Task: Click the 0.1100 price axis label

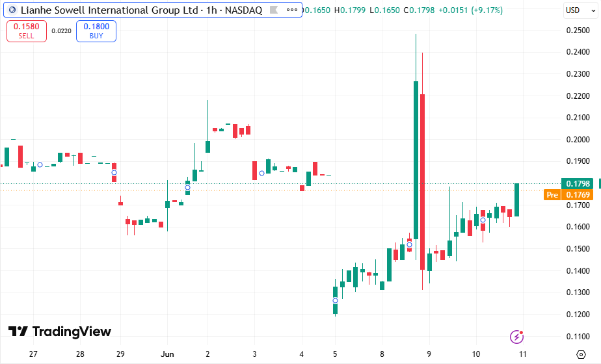Action: click(578, 337)
